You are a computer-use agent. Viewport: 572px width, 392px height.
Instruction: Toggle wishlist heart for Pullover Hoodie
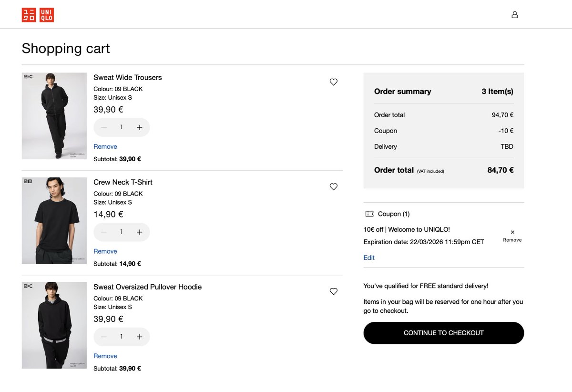tap(334, 291)
